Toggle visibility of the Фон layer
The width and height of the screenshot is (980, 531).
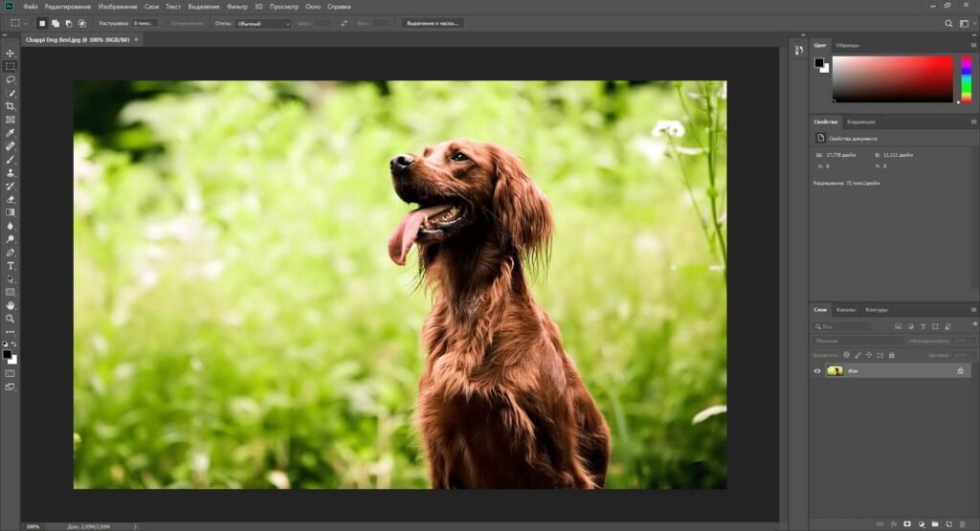pyautogui.click(x=817, y=371)
